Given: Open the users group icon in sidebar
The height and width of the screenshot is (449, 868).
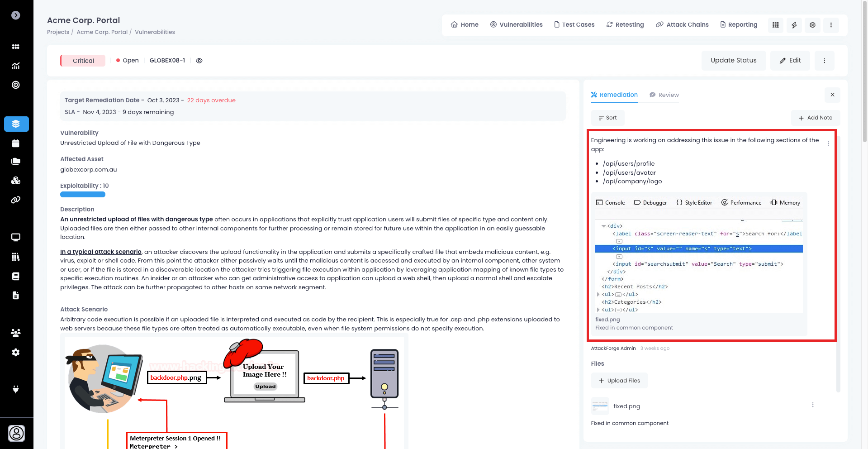Looking at the screenshot, I should (16, 333).
